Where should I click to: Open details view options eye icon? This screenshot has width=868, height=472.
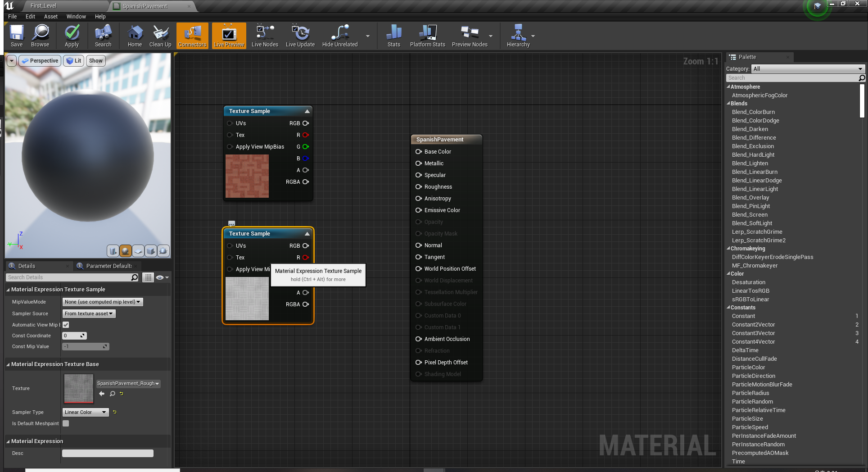(x=162, y=277)
